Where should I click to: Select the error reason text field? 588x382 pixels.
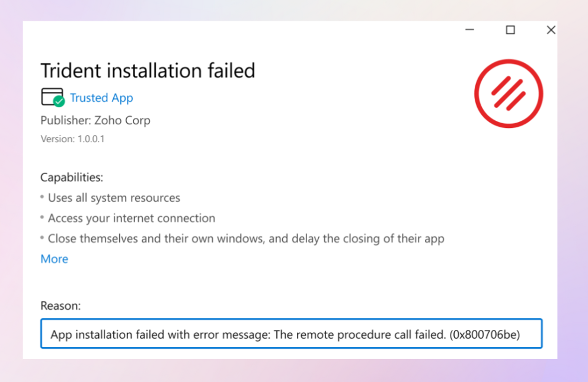coord(292,333)
